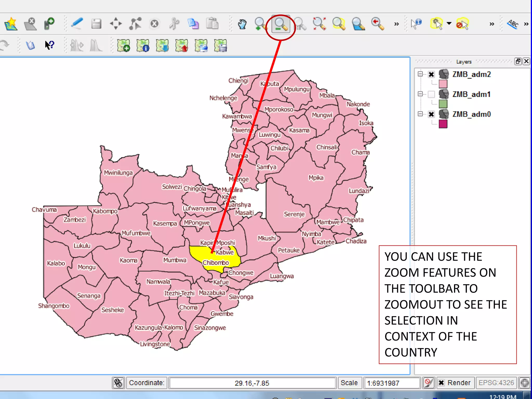Select the Zoom In magnifier tool
Viewport: 532px width, 399px height.
[x=261, y=24]
